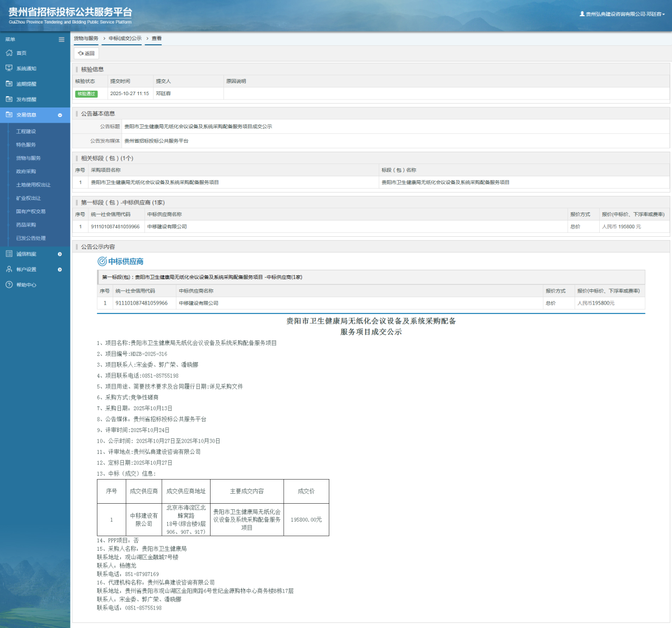Viewport: 672px width, 628px height.
Task: Click the 首页 home icon
Action: [9, 53]
